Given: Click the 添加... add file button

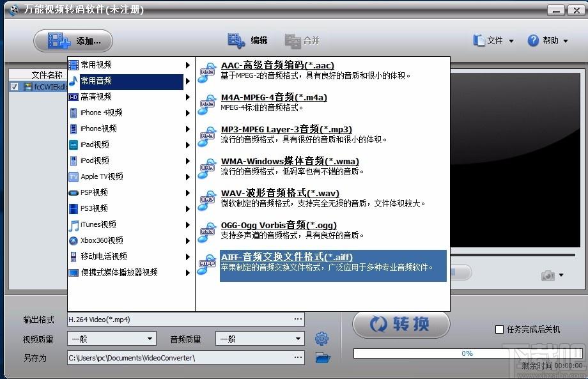Looking at the screenshot, I should tap(73, 41).
